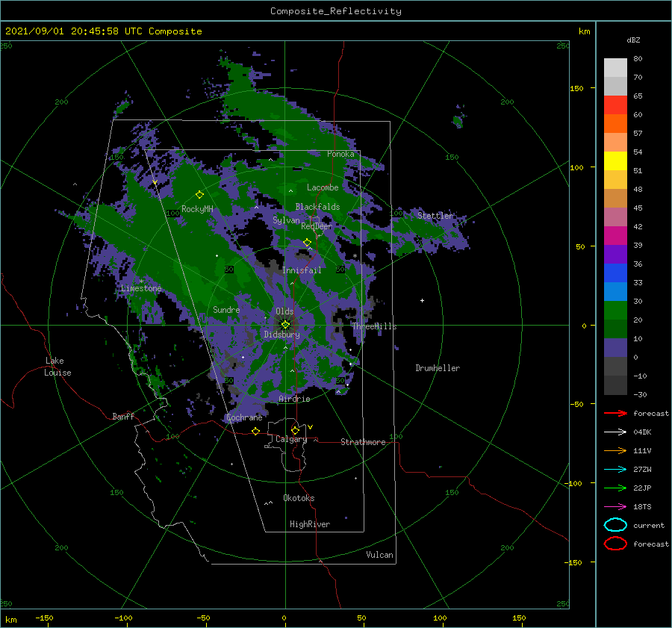Click the Sundre town label

(226, 309)
